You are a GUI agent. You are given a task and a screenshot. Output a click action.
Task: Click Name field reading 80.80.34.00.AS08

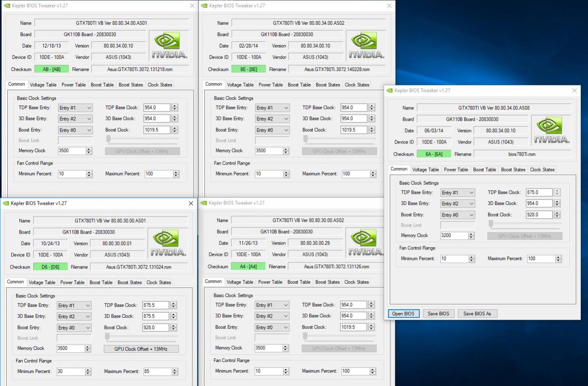(494, 108)
